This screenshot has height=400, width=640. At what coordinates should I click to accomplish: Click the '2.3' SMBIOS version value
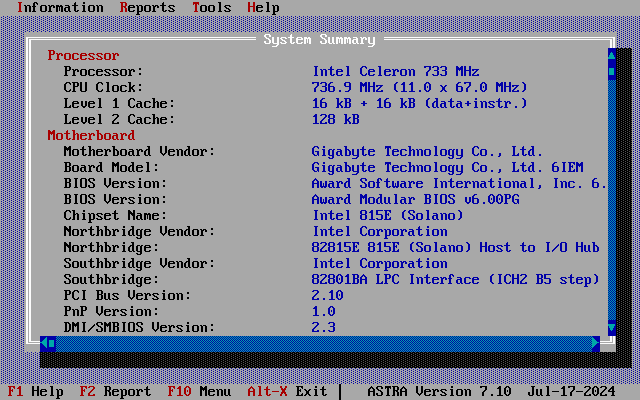[323, 327]
